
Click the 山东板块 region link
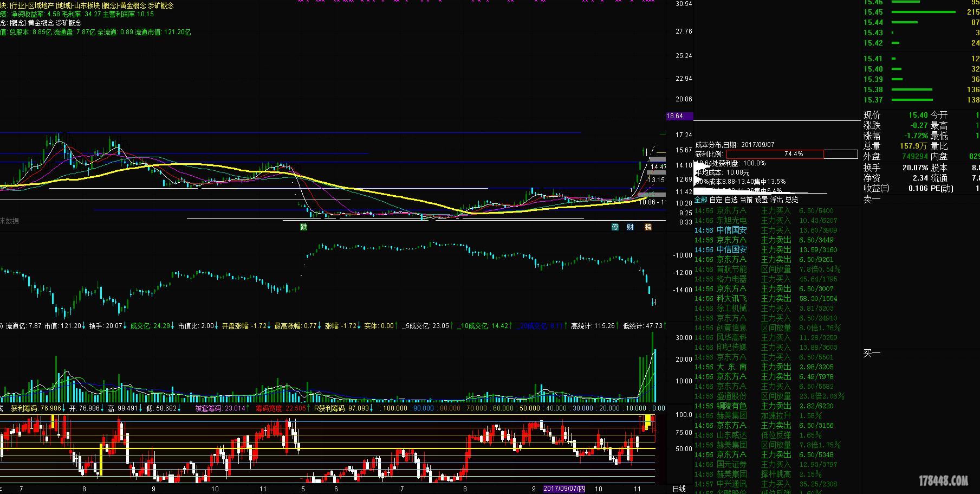coord(87,5)
